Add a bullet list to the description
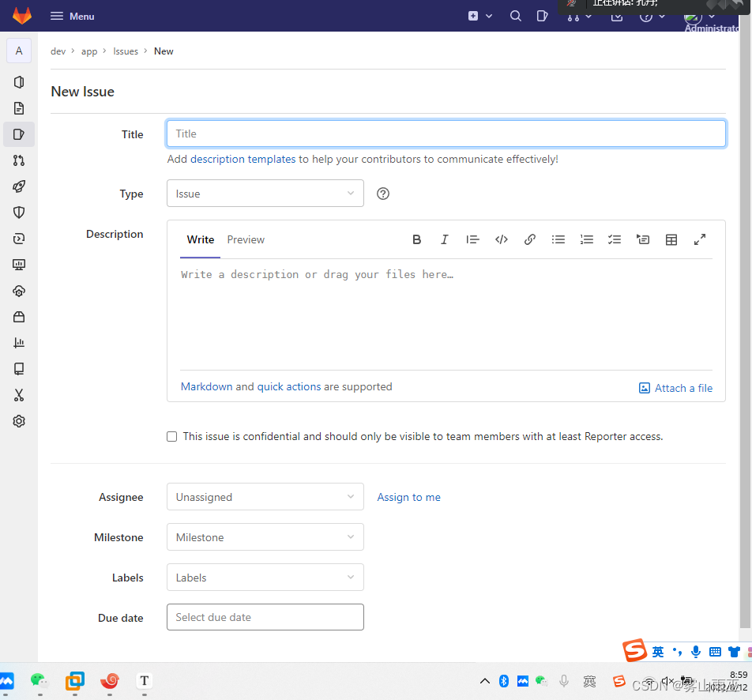 tap(558, 239)
